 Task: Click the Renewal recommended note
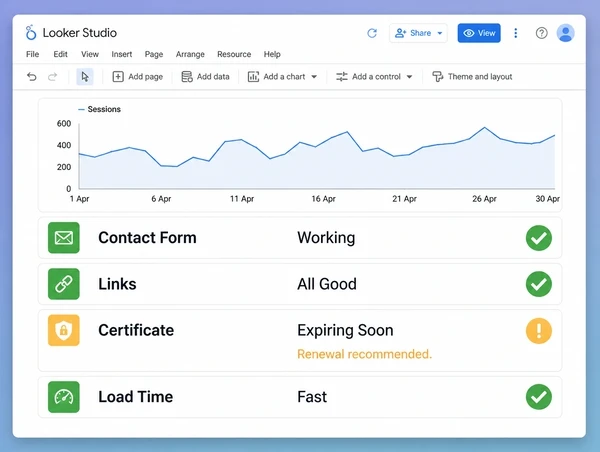click(x=365, y=354)
